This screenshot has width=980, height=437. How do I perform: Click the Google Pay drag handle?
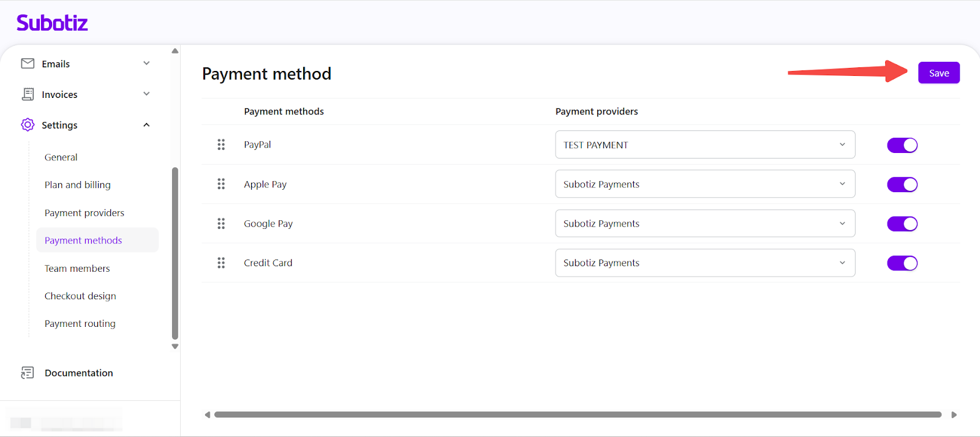coord(221,223)
